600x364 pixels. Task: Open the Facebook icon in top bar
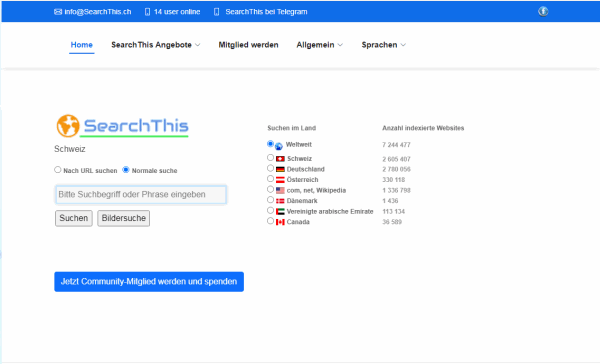[543, 11]
